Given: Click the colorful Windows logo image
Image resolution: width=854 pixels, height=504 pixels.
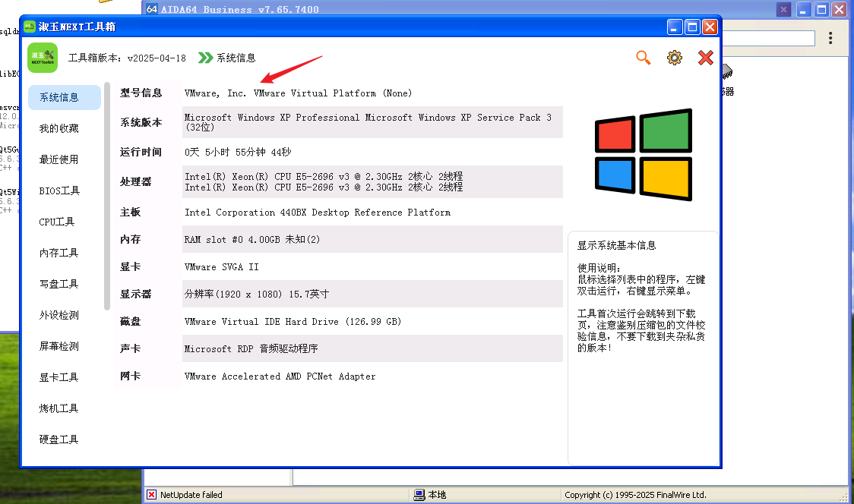Looking at the screenshot, I should coord(643,155).
